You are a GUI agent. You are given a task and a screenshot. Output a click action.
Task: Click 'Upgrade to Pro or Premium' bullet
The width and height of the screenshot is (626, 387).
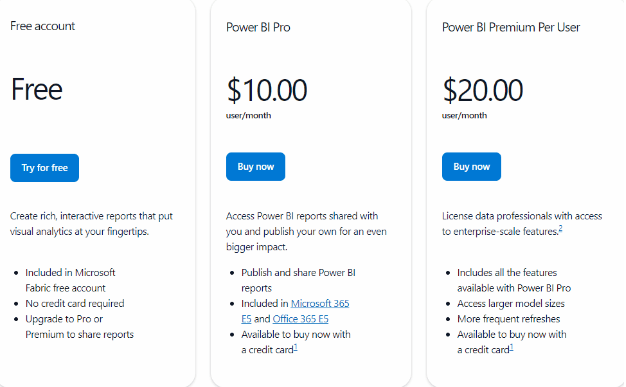(79, 327)
